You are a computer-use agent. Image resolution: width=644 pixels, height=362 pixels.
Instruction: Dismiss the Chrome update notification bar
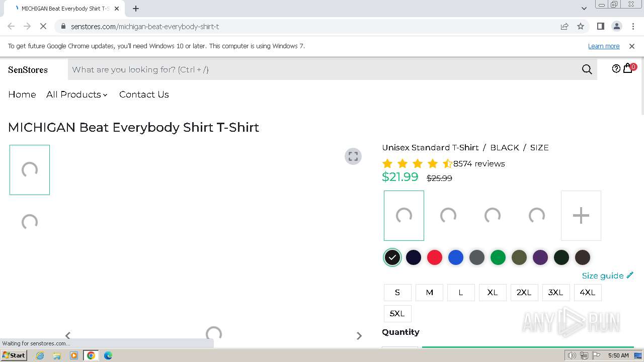click(632, 46)
